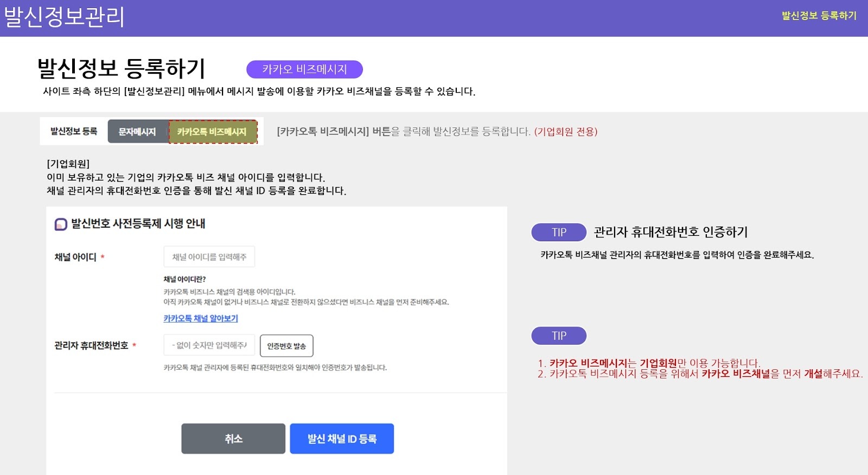Click the 채널 아이디란? help heading
Image resolution: width=868 pixels, height=475 pixels.
coord(184,279)
